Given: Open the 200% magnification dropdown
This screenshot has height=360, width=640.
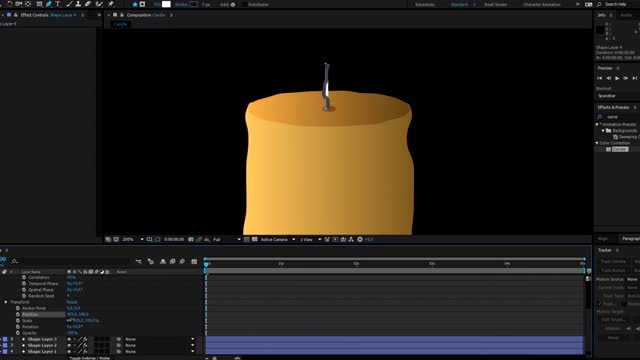Looking at the screenshot, I should click(133, 240).
